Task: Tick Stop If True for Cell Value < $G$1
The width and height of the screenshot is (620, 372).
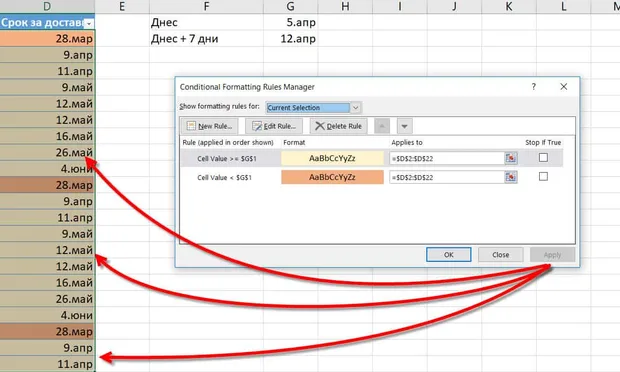Action: coord(543,176)
